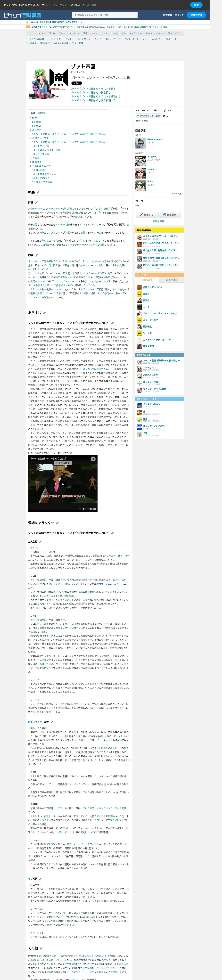
Task: Click the X Post share button
Action: [x=77, y=83]
